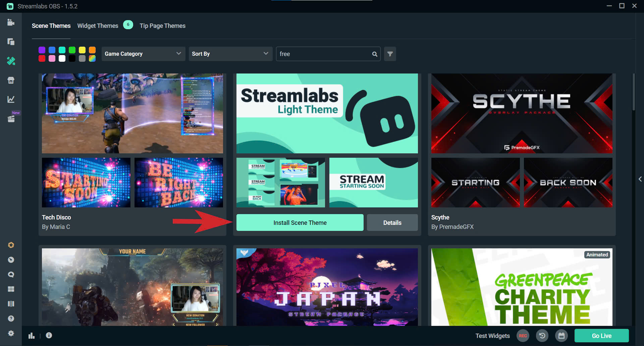The image size is (644, 346).
Task: Filter by pink color swatch
Action: pyautogui.click(x=52, y=58)
